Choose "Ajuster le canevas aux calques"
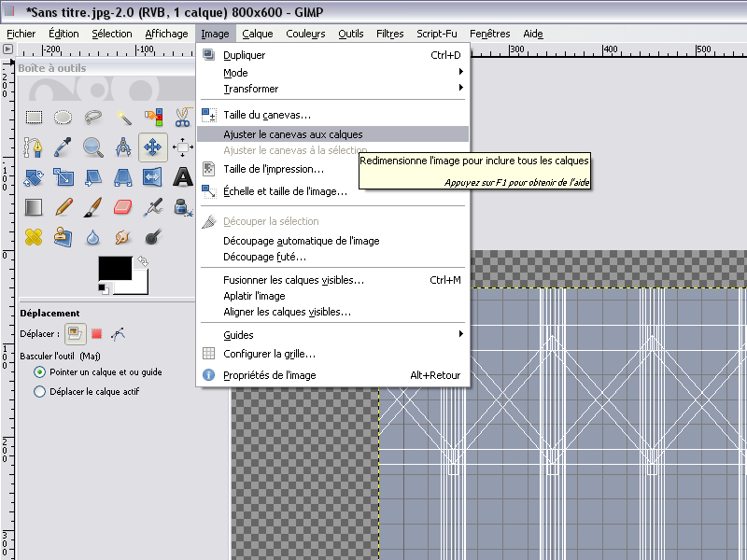 (x=332, y=134)
